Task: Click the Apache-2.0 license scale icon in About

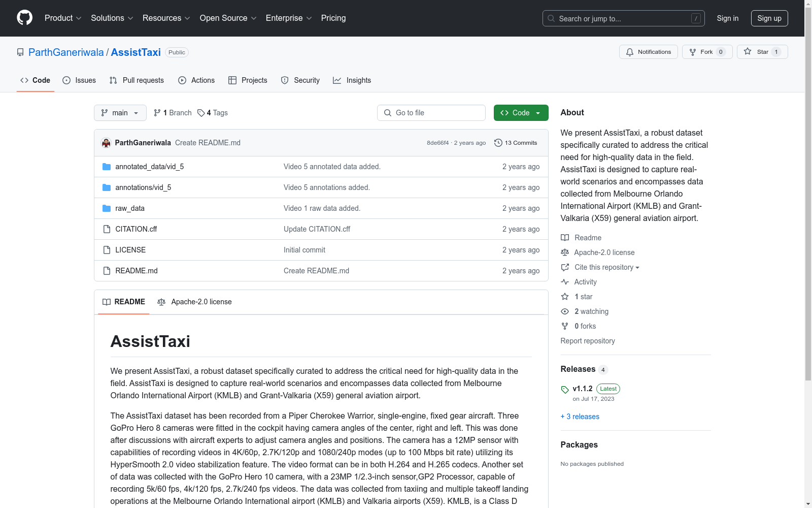Action: (565, 252)
